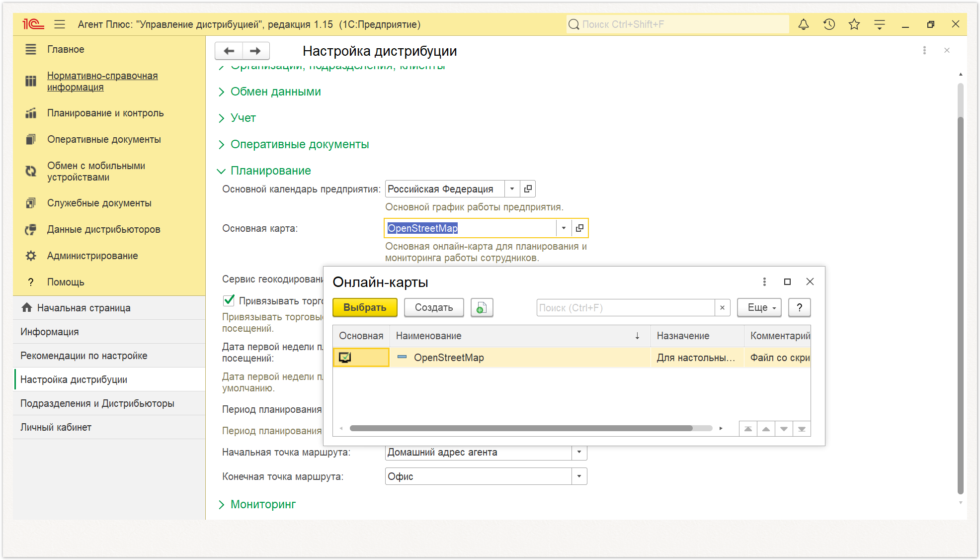This screenshot has height=560, width=980.
Task: Toggle the Привязывать торговые checkbox
Action: pos(229,300)
